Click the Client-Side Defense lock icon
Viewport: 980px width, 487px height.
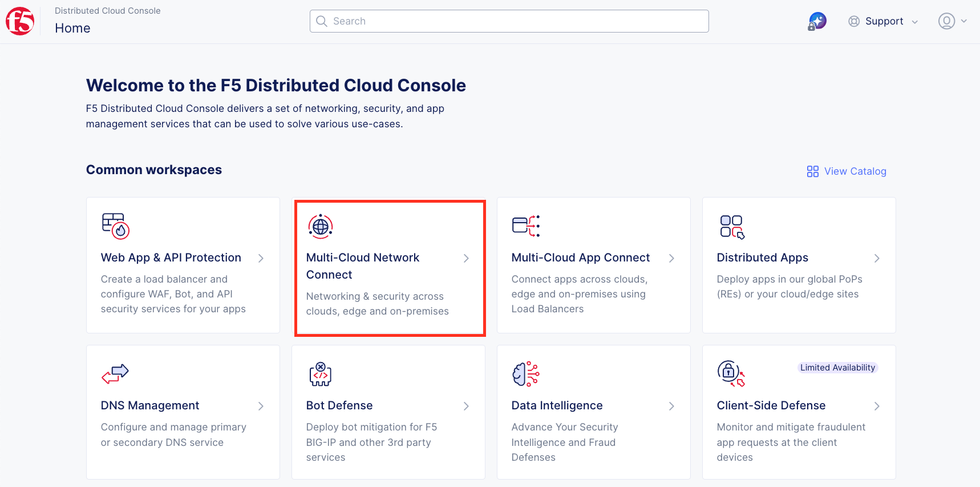click(x=731, y=373)
